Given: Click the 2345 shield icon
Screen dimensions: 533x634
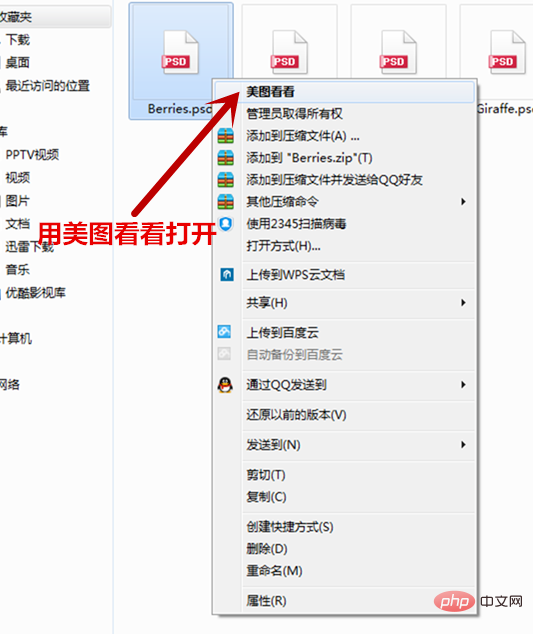Looking at the screenshot, I should (x=226, y=224).
